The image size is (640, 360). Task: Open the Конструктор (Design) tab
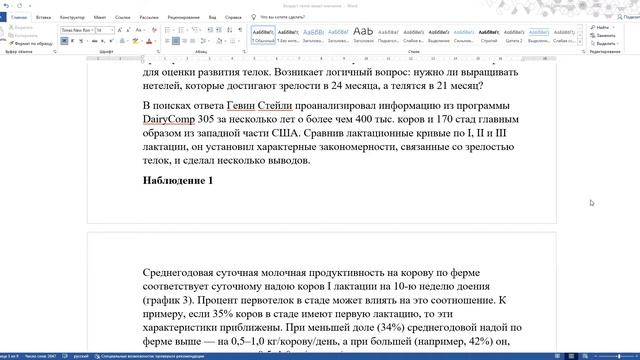pyautogui.click(x=72, y=18)
